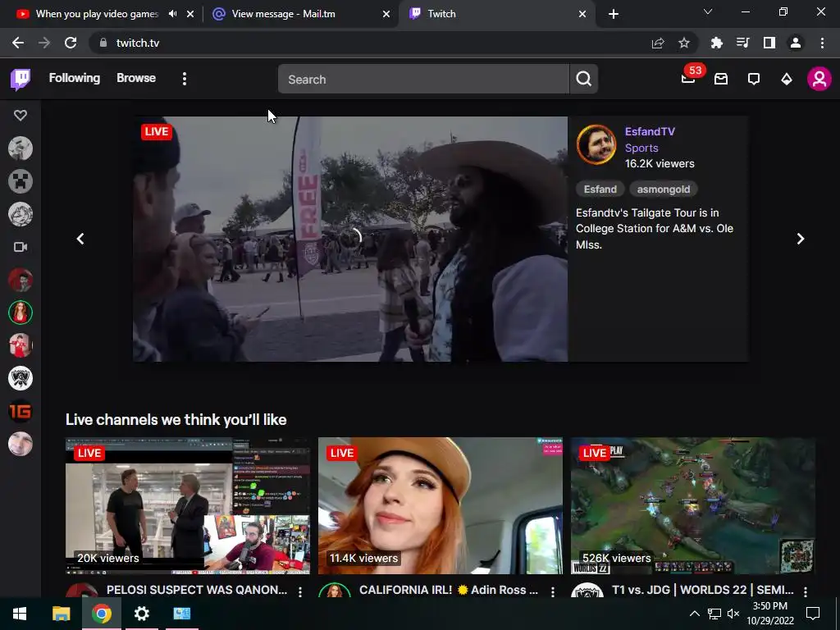Share this page from the address bar

658,43
